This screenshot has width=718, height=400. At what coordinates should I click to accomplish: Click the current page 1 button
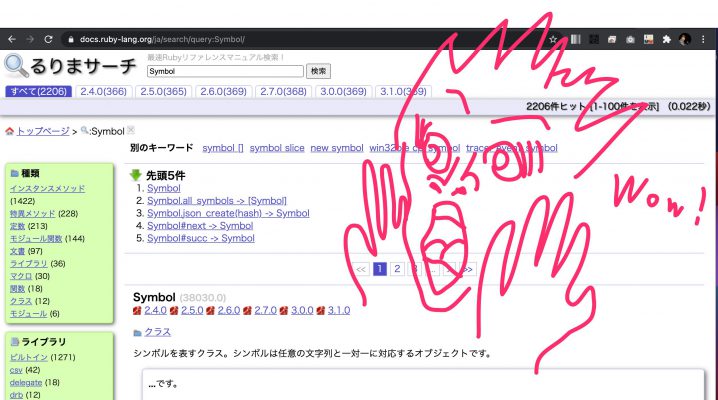tap(380, 269)
